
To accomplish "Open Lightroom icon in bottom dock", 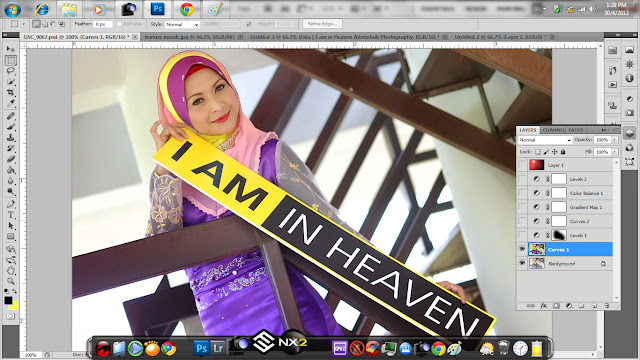I will point(218,348).
